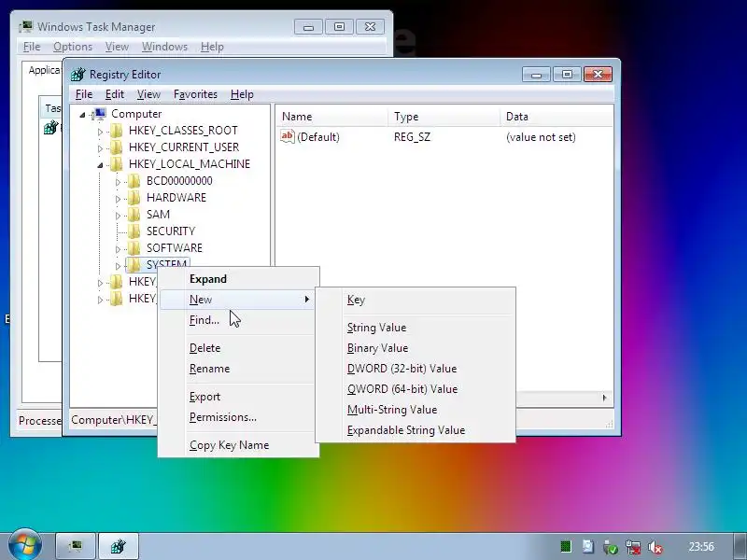Open Task Manager Windows menu
The width and height of the screenshot is (747, 560).
(x=164, y=47)
